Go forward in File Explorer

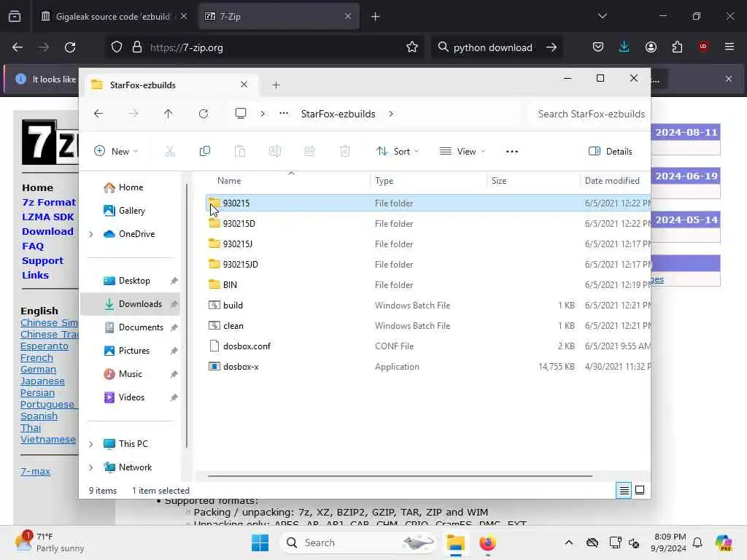click(133, 114)
